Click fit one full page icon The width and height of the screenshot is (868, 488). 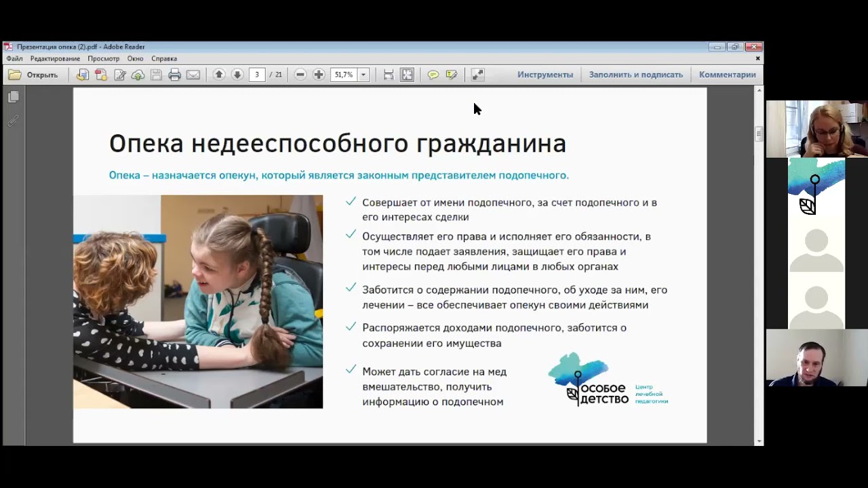click(x=407, y=75)
